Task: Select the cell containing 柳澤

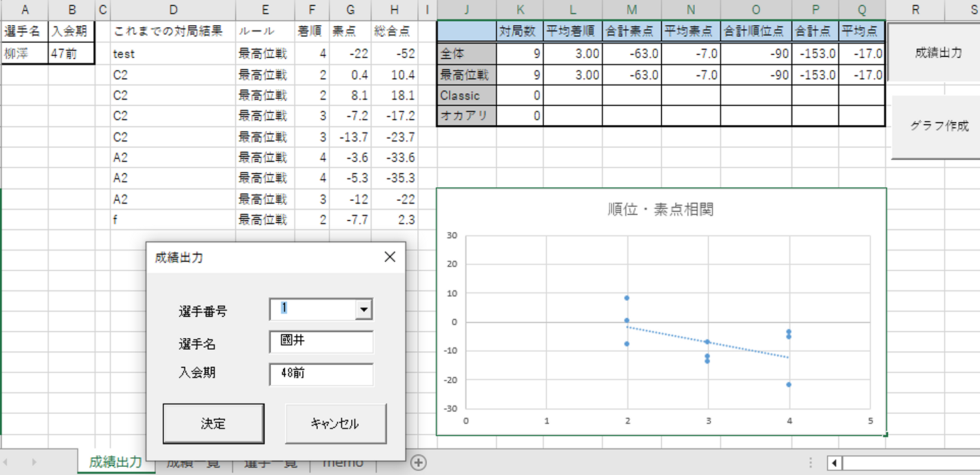Action: point(24,54)
